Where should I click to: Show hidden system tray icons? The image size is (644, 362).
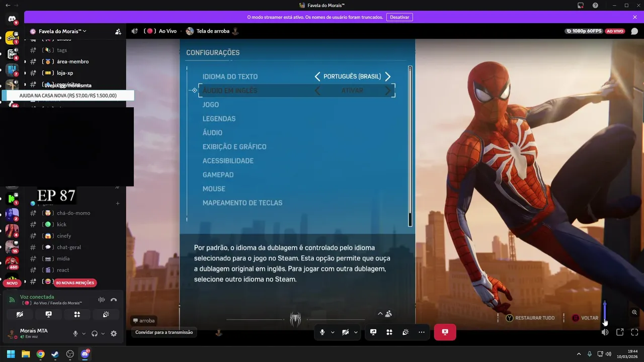pyautogui.click(x=579, y=354)
